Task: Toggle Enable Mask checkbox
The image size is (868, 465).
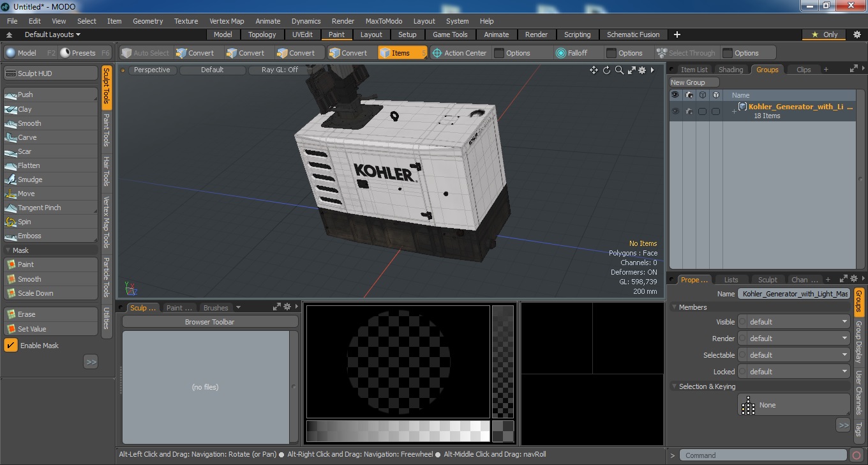Action: pos(11,346)
